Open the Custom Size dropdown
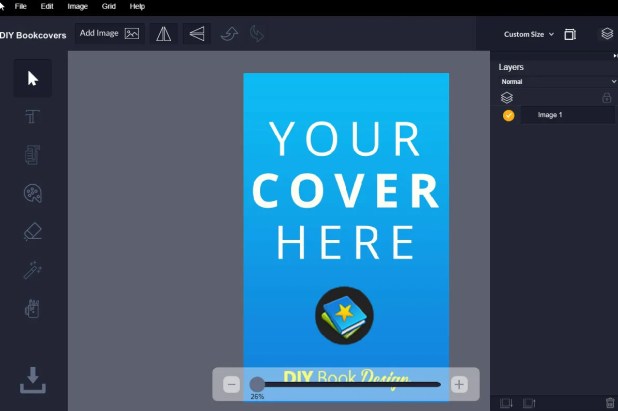 [x=529, y=34]
